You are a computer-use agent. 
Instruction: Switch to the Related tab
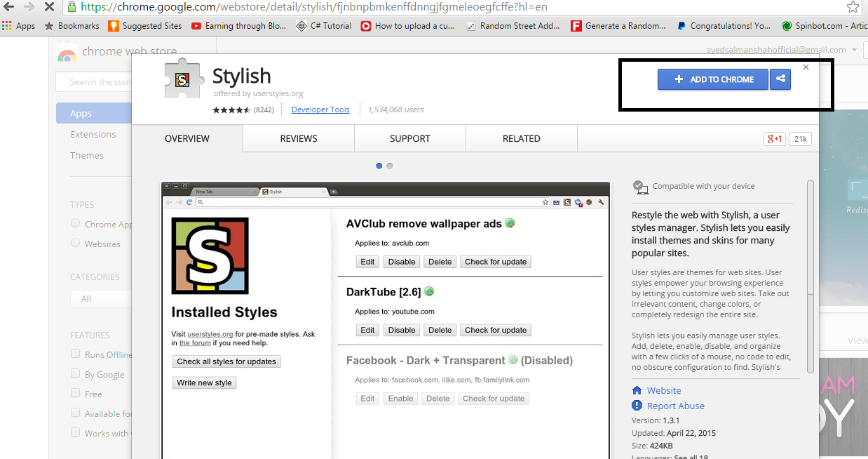coord(522,138)
